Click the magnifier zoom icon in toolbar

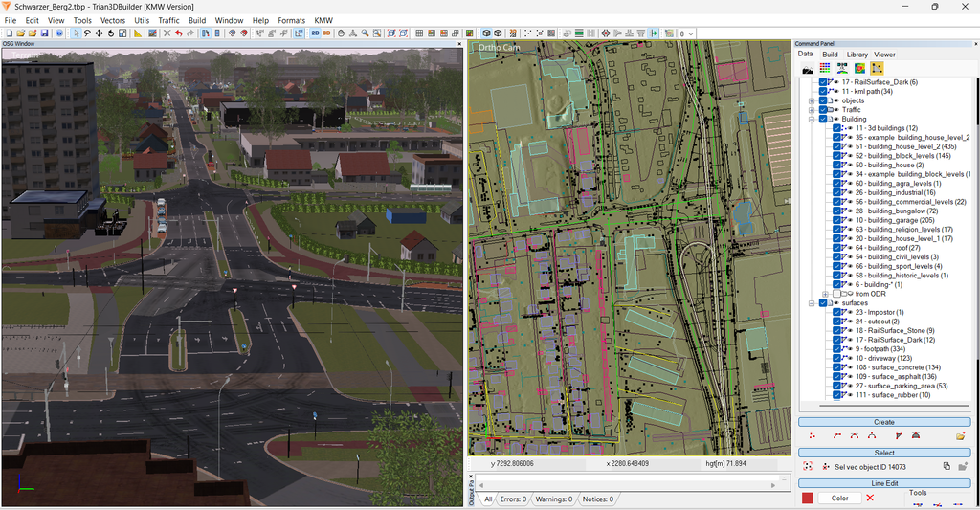[x=365, y=33]
